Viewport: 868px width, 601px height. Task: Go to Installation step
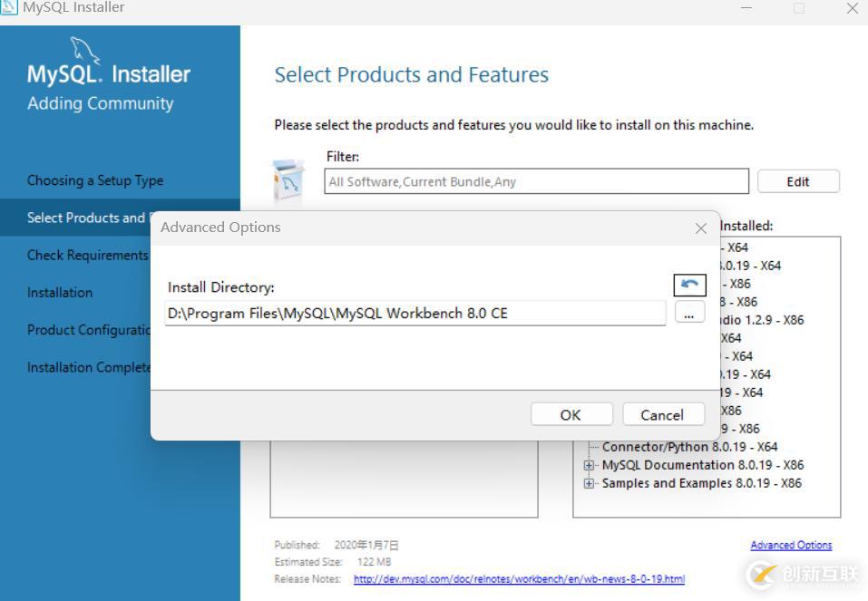coord(60,292)
